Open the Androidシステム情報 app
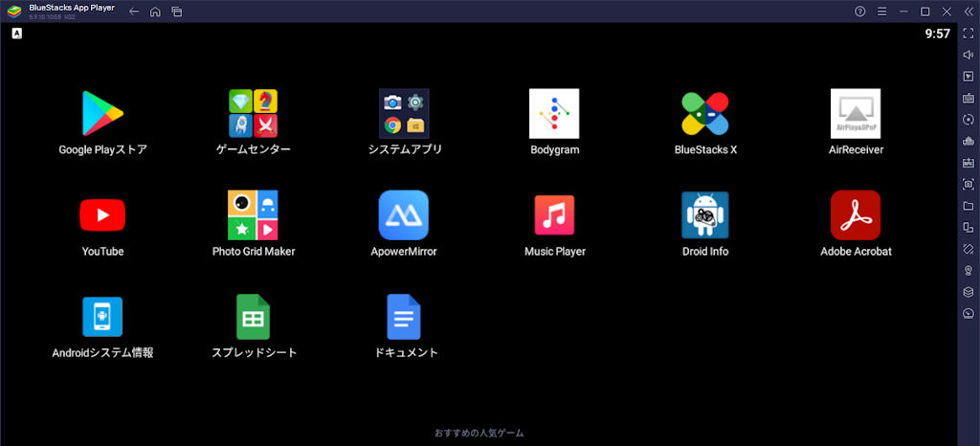The height and width of the screenshot is (446, 980). (102, 317)
